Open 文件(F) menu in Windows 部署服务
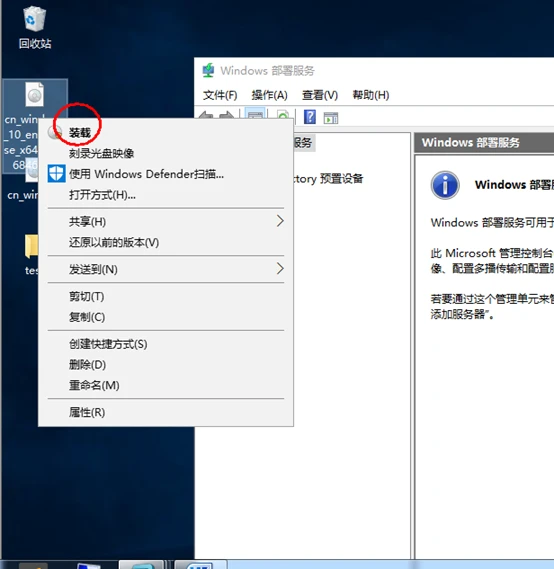This screenshot has width=554, height=569. click(220, 95)
